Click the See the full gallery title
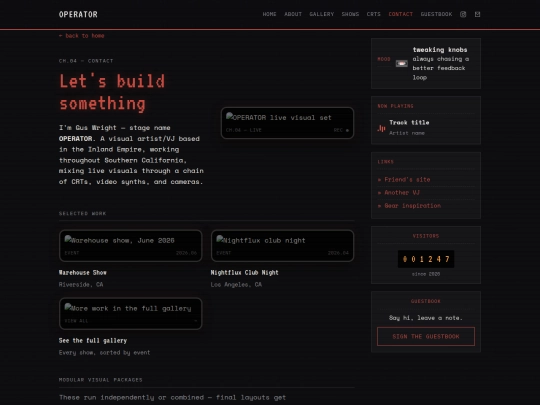Screen dimensions: 540x405 click(93, 341)
